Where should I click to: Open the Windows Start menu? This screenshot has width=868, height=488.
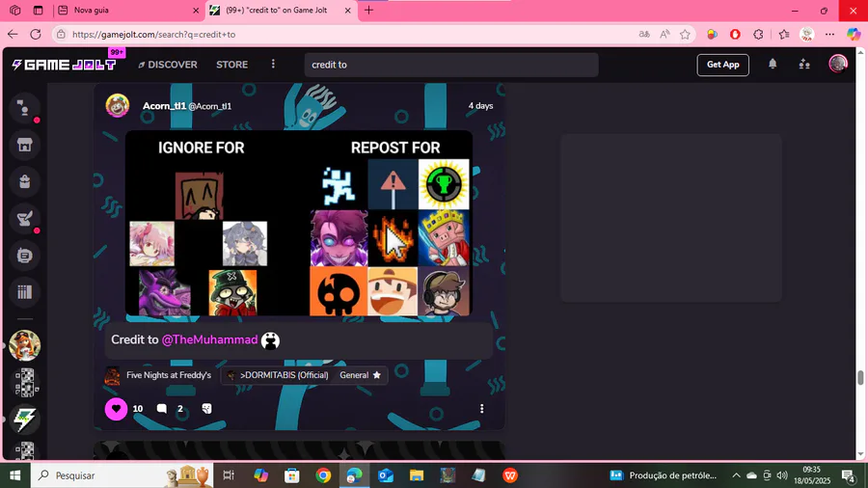14,475
